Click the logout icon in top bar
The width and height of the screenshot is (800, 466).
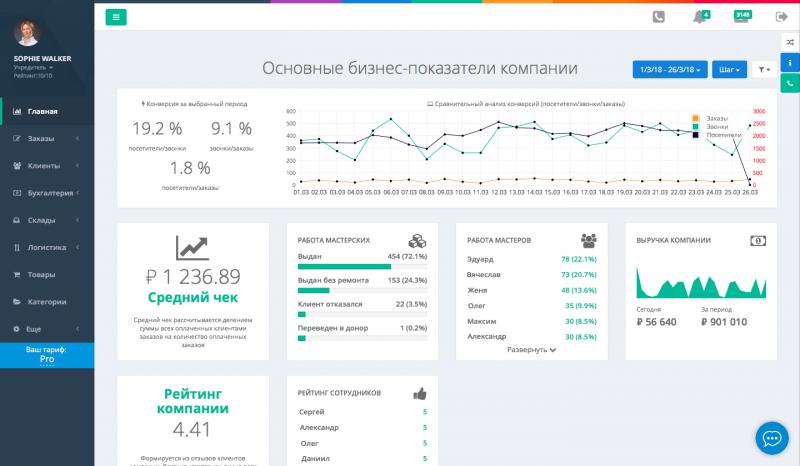(x=781, y=16)
